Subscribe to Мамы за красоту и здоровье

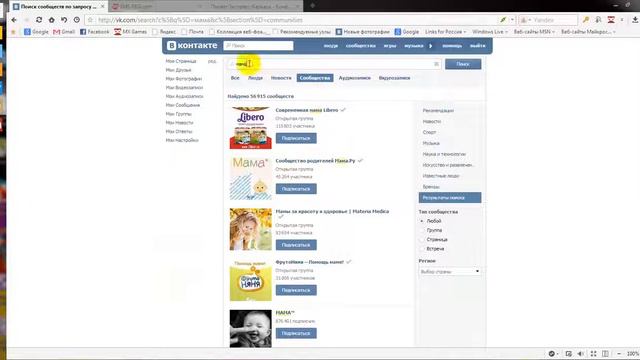pos(296,245)
